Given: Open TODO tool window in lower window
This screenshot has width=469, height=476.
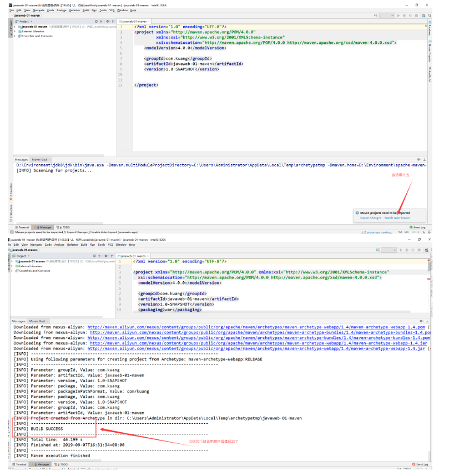Looking at the screenshot, I should pyautogui.click(x=61, y=464).
